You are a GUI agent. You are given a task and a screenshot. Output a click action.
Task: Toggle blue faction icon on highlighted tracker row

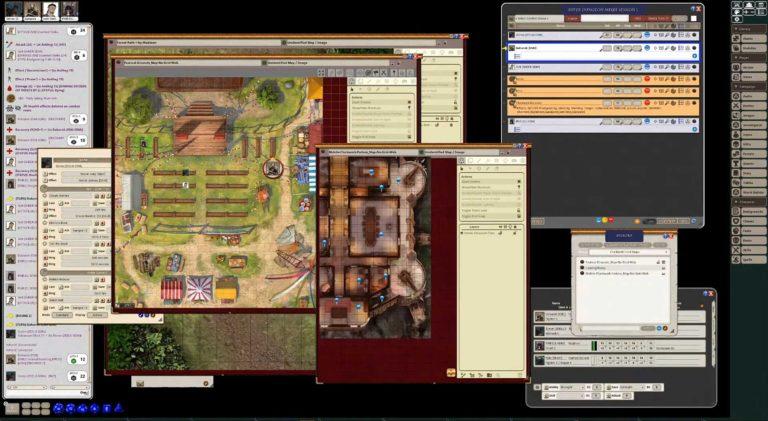pyautogui.click(x=647, y=48)
